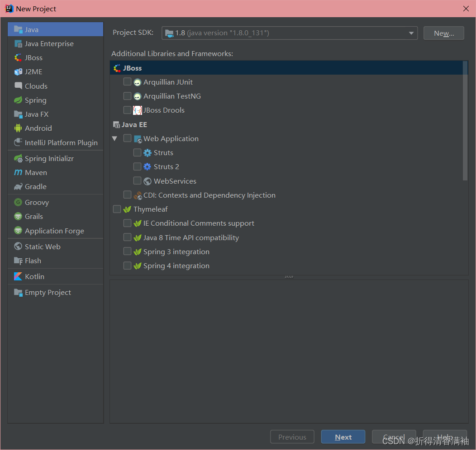This screenshot has height=450, width=476.
Task: Close the New Project dialog
Action: tap(466, 9)
